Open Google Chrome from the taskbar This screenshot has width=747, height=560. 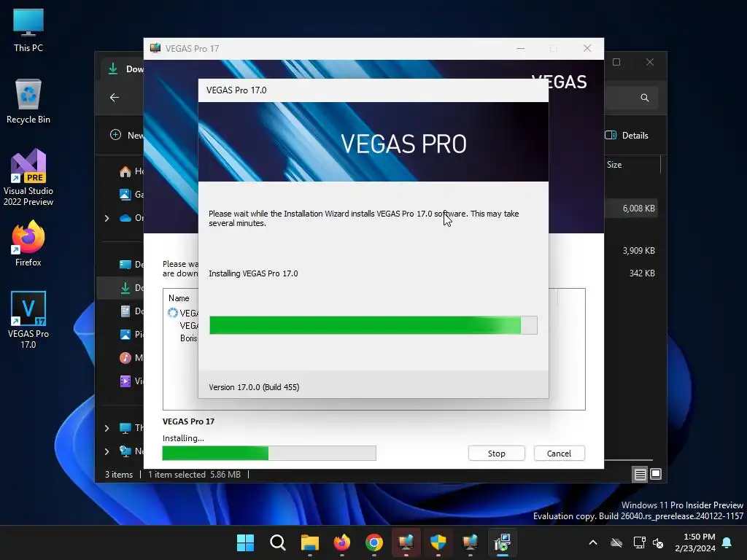pos(374,542)
